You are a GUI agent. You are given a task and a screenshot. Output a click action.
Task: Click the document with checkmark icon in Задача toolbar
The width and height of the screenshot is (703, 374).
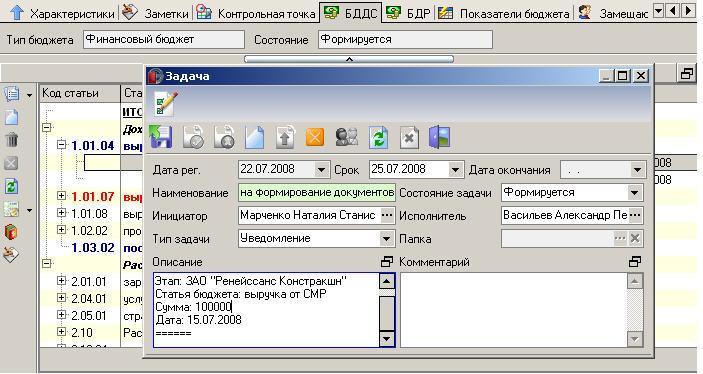[194, 137]
